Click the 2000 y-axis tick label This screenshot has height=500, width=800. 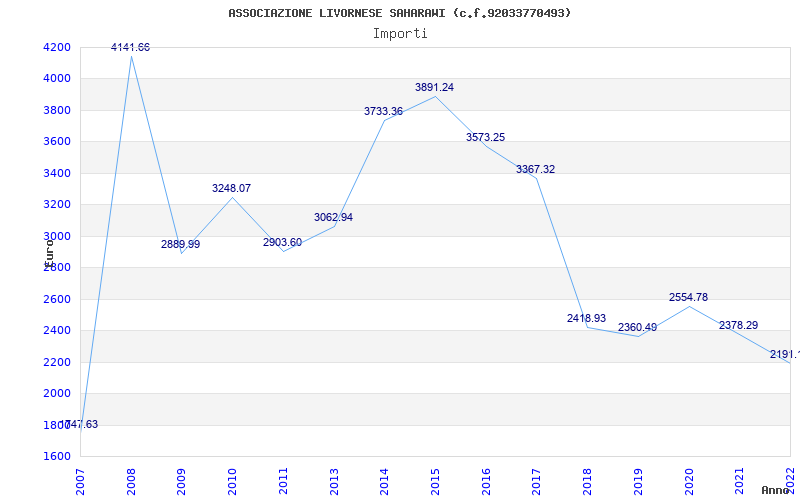[x=57, y=393]
